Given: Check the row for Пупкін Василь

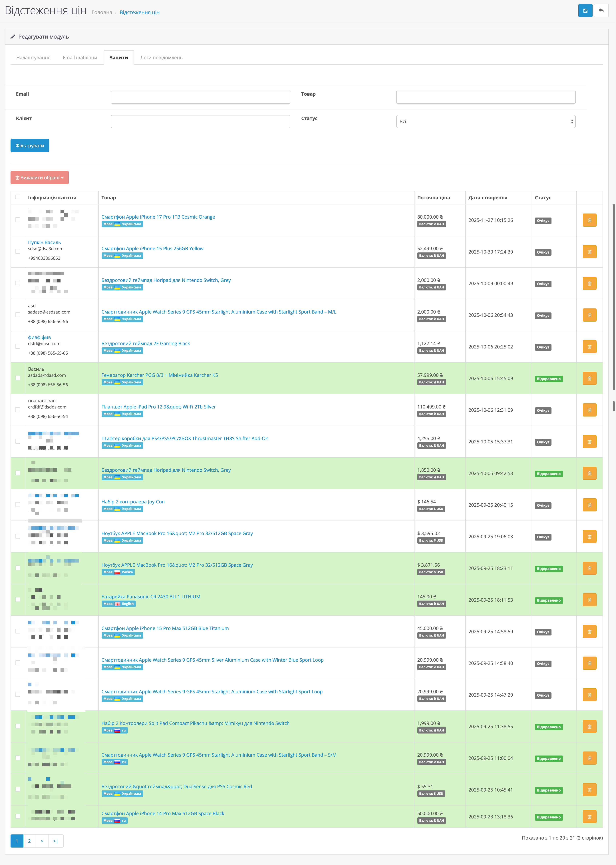Looking at the screenshot, I should pyautogui.click(x=18, y=251).
